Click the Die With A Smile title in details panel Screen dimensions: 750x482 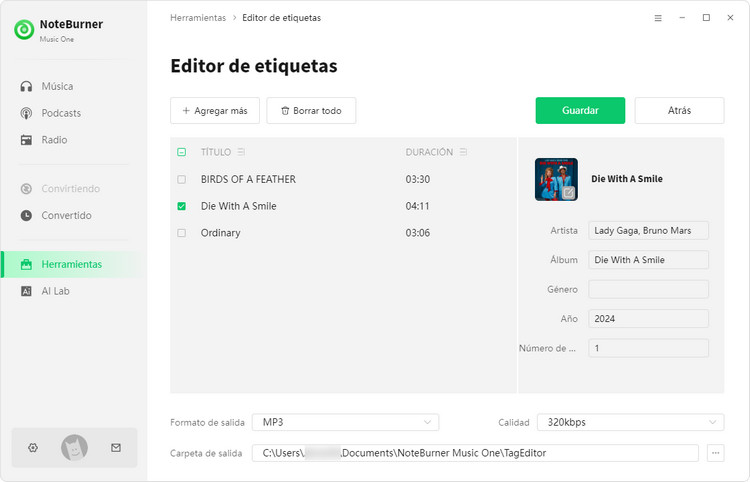(627, 179)
